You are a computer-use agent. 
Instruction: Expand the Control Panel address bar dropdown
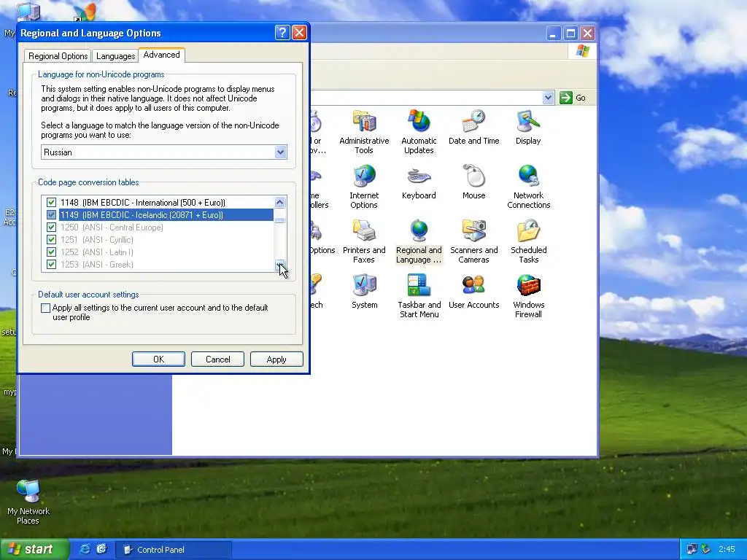548,98
